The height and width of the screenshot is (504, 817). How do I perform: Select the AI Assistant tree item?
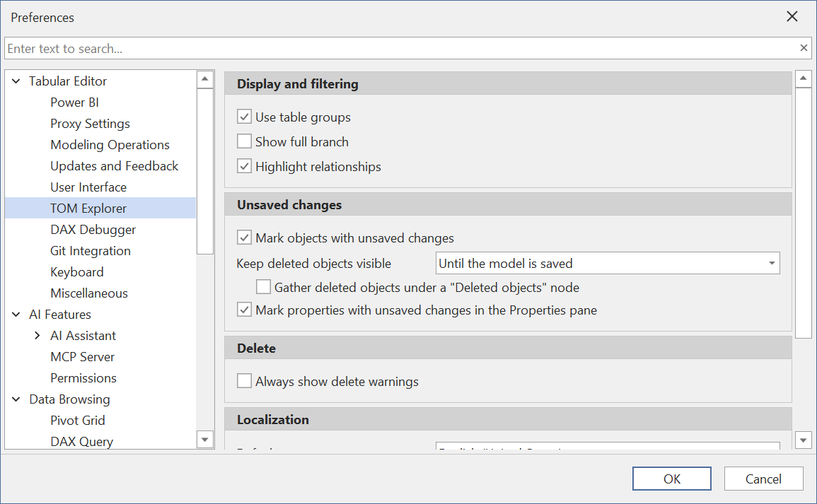[83, 336]
